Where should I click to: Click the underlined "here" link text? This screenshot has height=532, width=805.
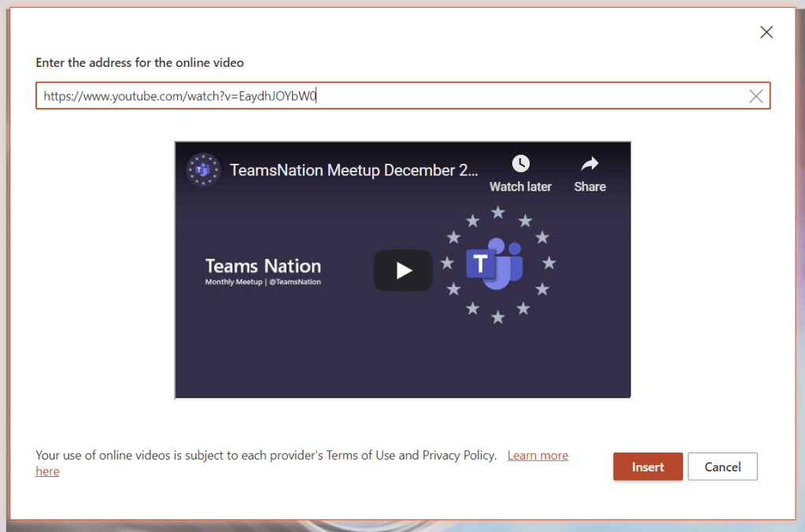(47, 471)
